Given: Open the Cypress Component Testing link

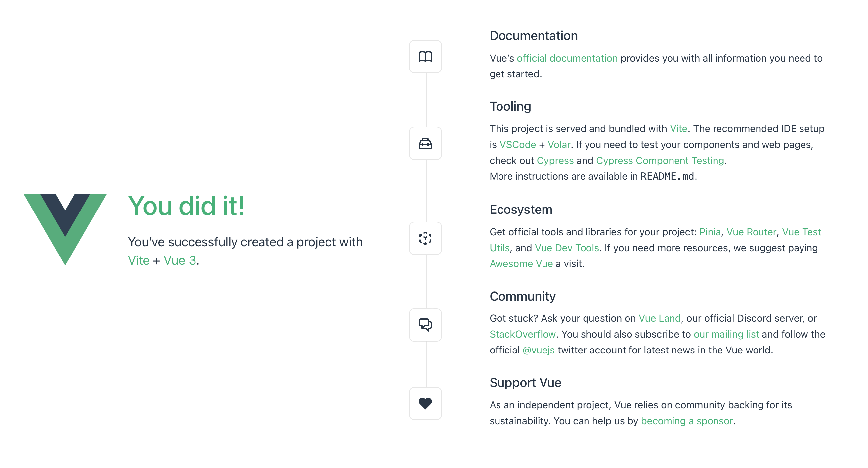Looking at the screenshot, I should (x=660, y=160).
